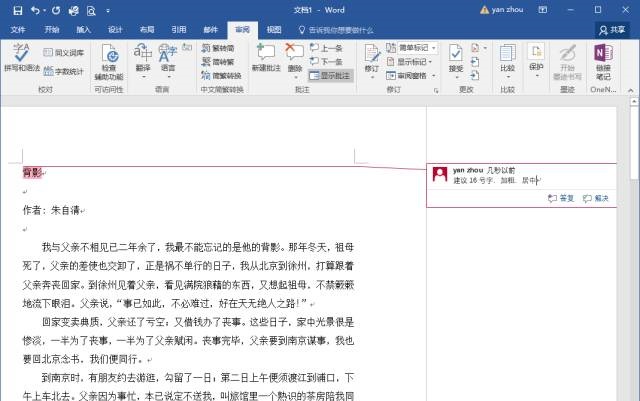This screenshot has height=401, width=640.
Task: Click 答复 to reply to comment
Action: point(561,198)
